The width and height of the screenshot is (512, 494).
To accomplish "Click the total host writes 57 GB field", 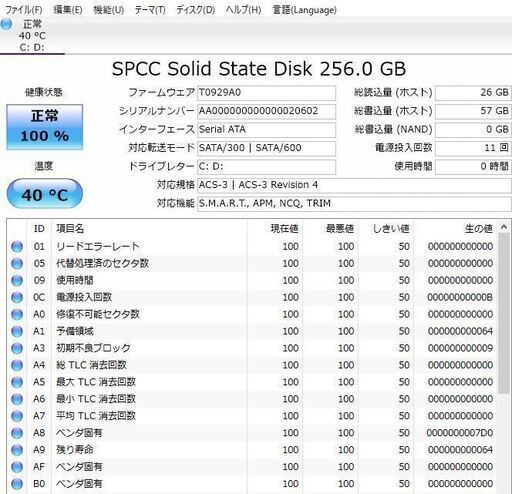I will tap(473, 111).
